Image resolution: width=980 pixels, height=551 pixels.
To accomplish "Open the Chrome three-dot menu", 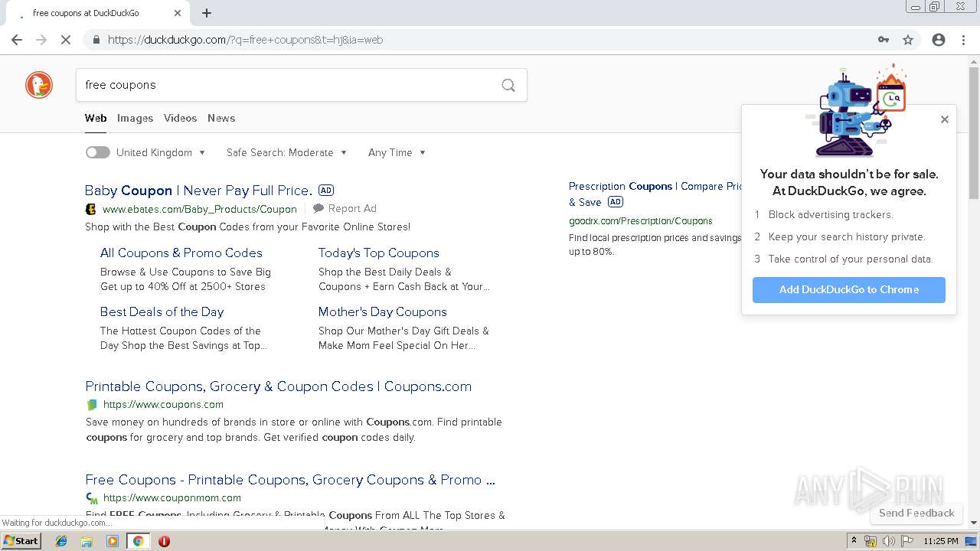I will point(963,40).
